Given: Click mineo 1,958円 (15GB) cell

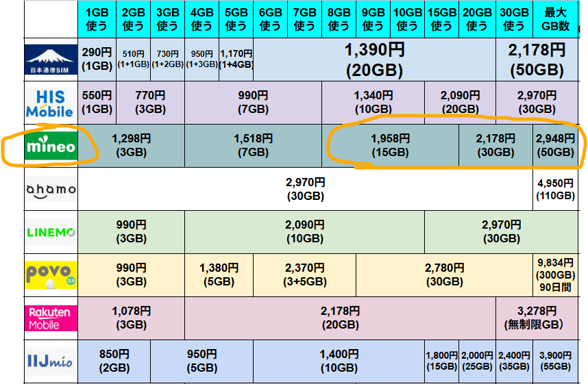Looking at the screenshot, I should point(390,146).
